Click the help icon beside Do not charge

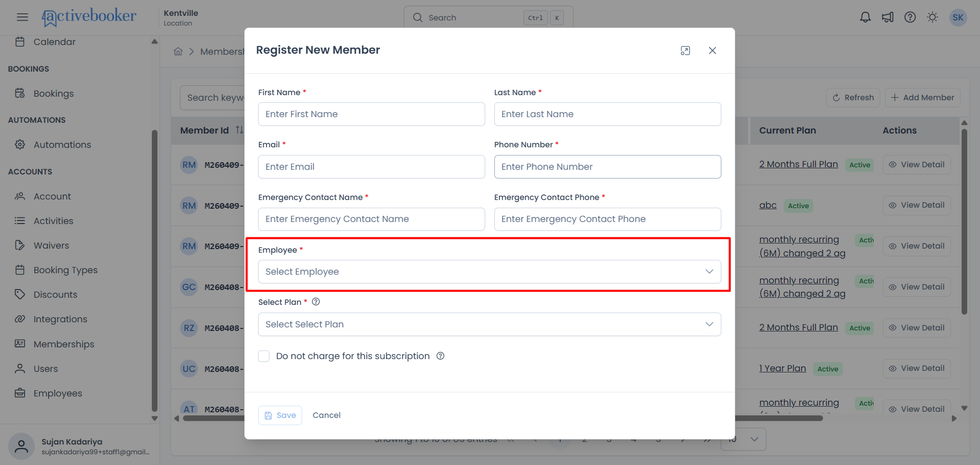[440, 356]
